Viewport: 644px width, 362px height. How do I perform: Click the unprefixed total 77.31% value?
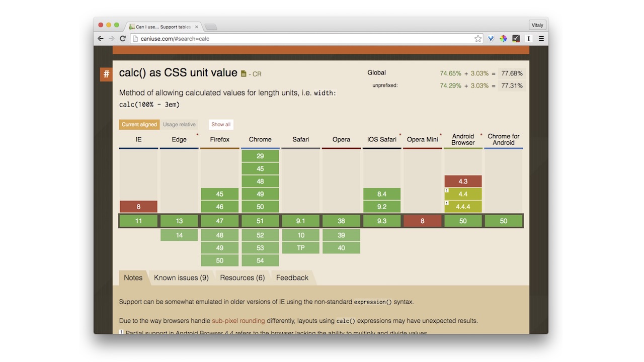point(512,85)
